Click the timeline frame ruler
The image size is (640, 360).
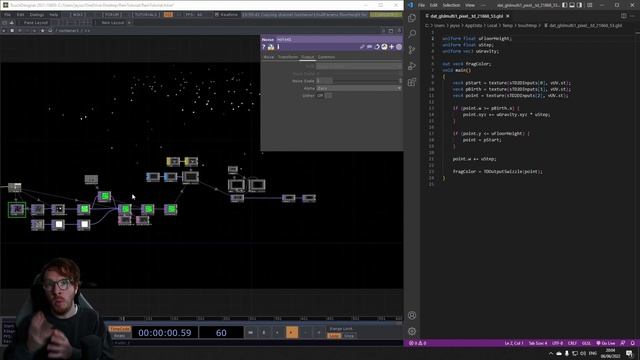(253, 318)
